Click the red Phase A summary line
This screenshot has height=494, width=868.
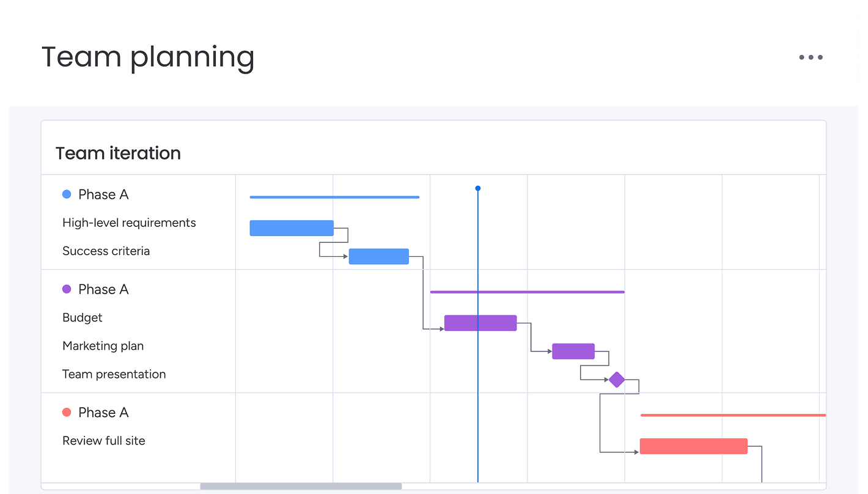(732, 415)
